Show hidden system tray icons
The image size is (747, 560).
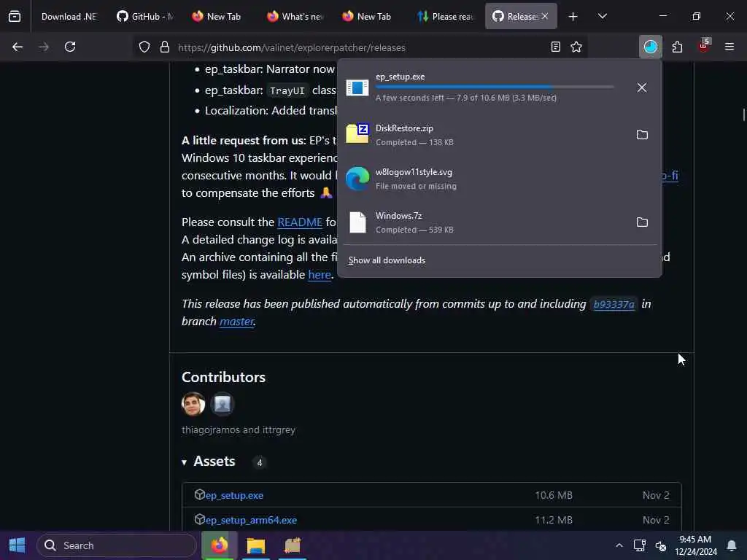click(x=619, y=545)
